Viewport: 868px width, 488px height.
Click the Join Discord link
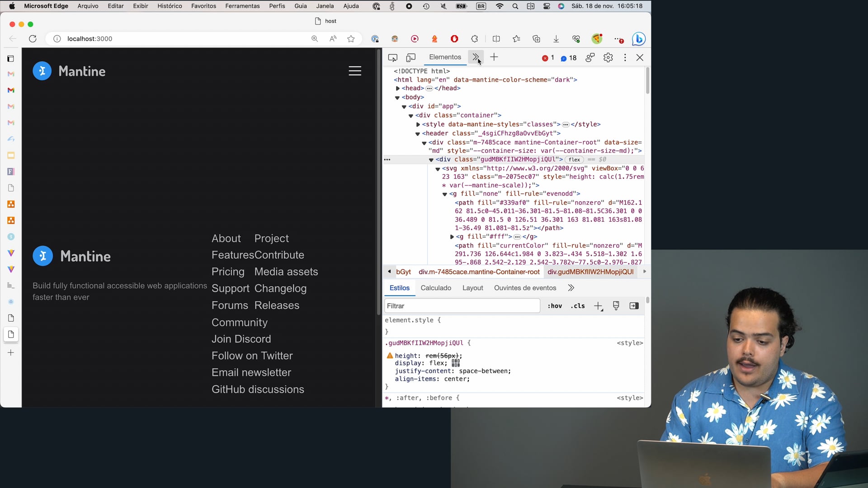(241, 339)
